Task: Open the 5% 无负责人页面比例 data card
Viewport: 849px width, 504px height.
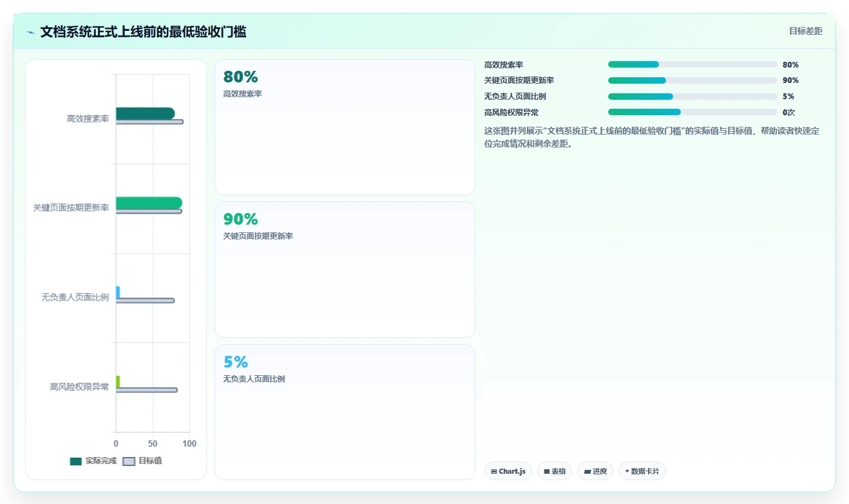Action: 345,412
